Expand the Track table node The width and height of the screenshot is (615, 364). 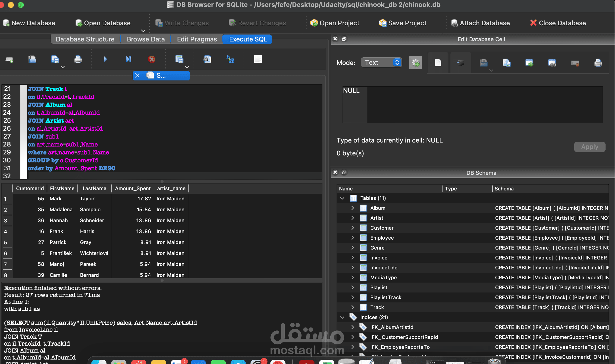click(352, 307)
